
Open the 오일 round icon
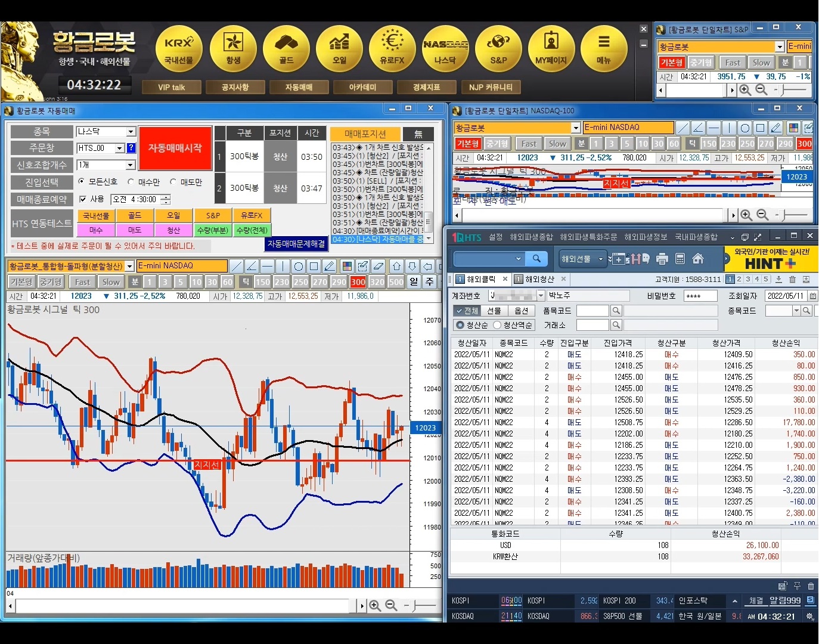339,49
